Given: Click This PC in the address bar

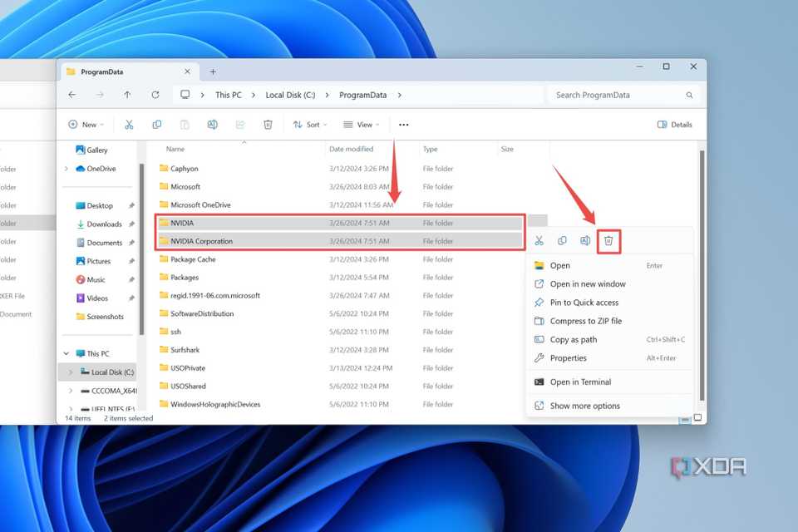Looking at the screenshot, I should click(x=229, y=96).
